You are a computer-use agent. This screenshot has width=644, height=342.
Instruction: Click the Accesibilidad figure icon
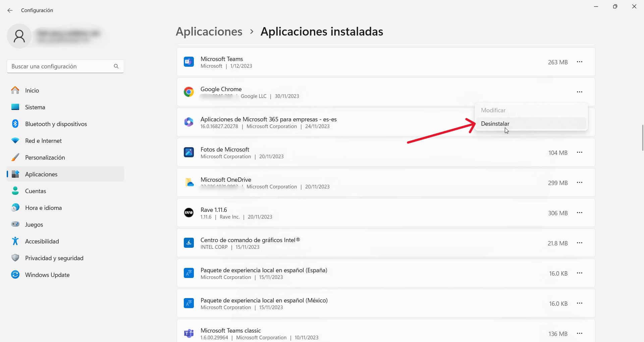click(x=15, y=241)
